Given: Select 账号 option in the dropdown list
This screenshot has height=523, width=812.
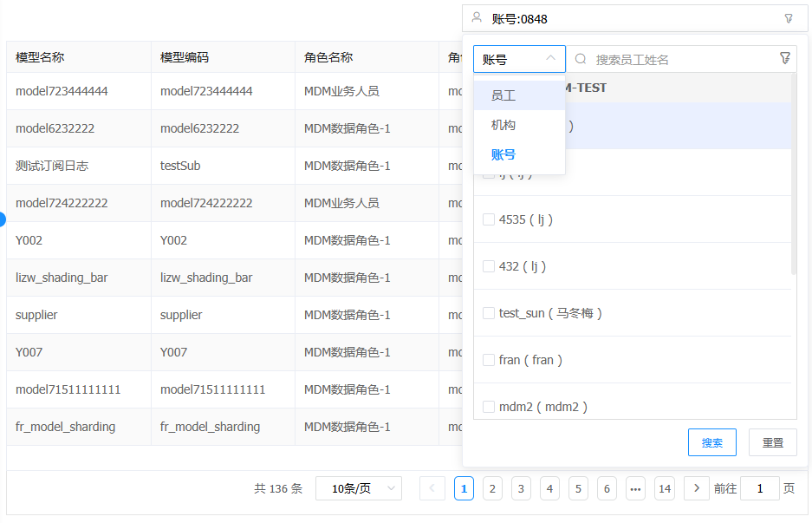Looking at the screenshot, I should click(503, 154).
